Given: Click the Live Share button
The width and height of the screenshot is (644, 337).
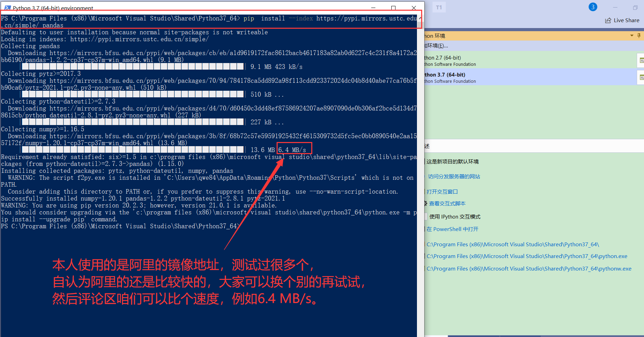Looking at the screenshot, I should tap(622, 20).
